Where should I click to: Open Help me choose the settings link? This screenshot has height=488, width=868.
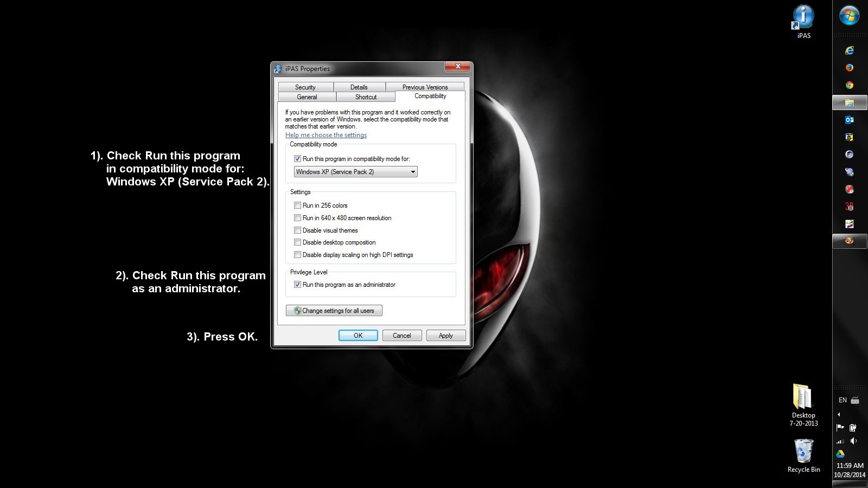tap(326, 135)
